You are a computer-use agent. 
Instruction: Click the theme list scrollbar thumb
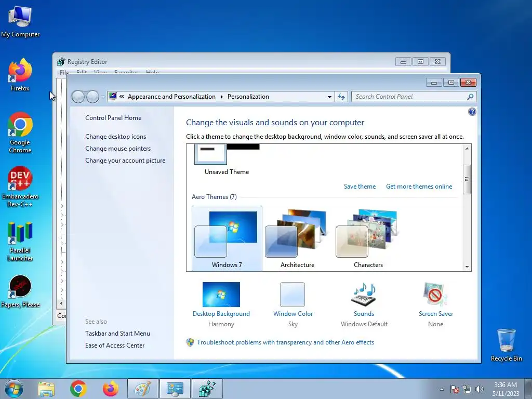[467, 179]
